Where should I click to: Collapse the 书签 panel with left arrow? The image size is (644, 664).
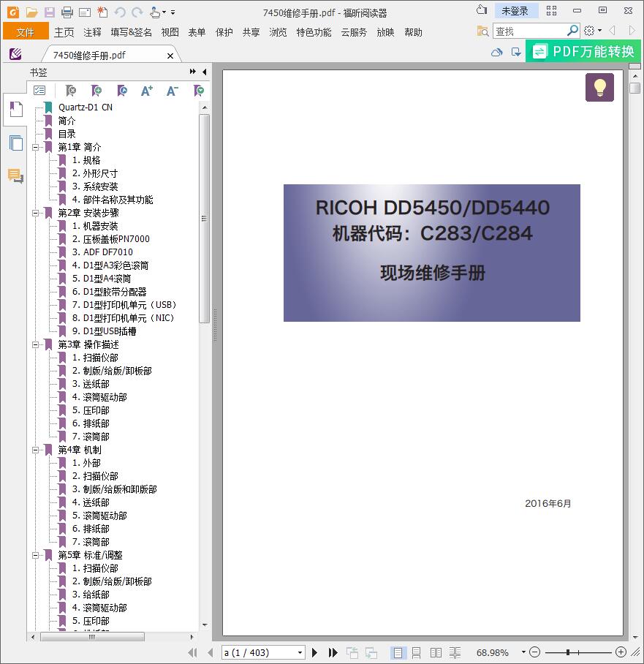point(205,72)
